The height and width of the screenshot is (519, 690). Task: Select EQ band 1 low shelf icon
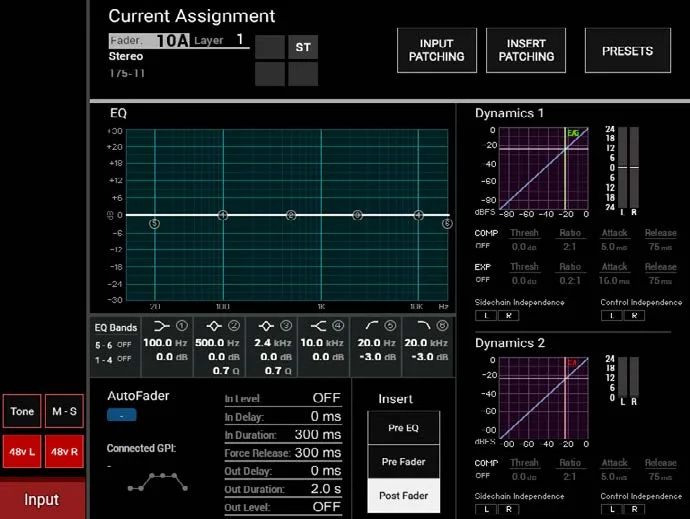tap(161, 326)
